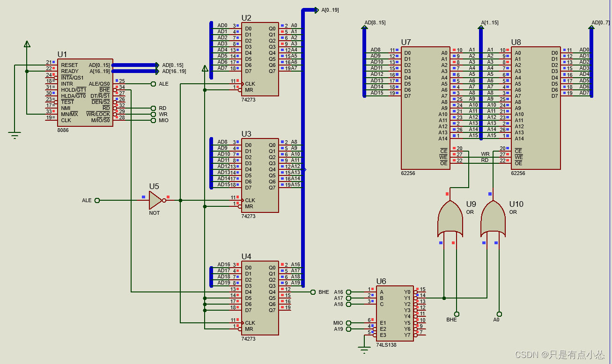
Task: Click the 74LS138 part name text
Action: (386, 345)
